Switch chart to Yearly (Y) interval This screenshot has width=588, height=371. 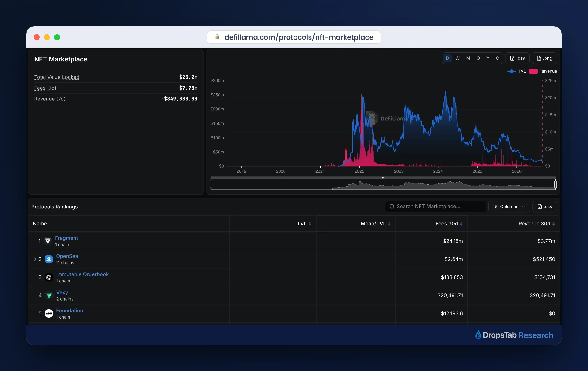[x=488, y=58]
